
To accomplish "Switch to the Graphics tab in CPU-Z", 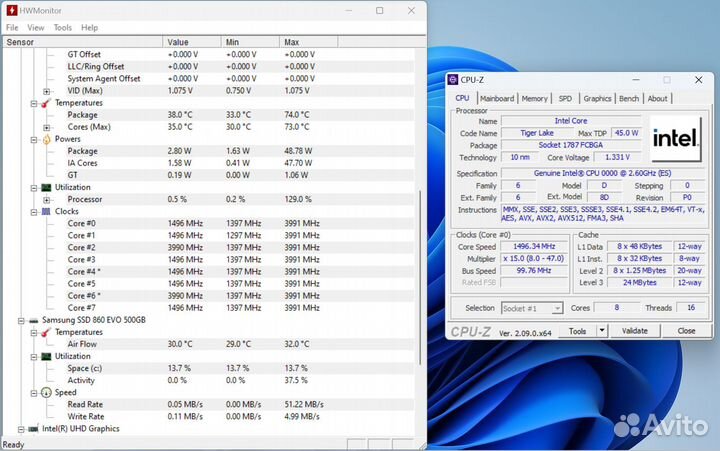I will [x=597, y=98].
